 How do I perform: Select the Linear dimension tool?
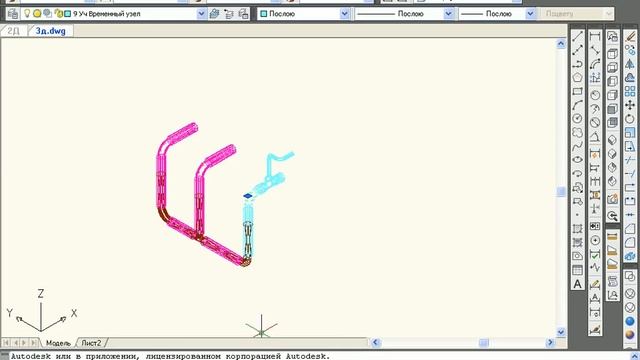tap(595, 36)
